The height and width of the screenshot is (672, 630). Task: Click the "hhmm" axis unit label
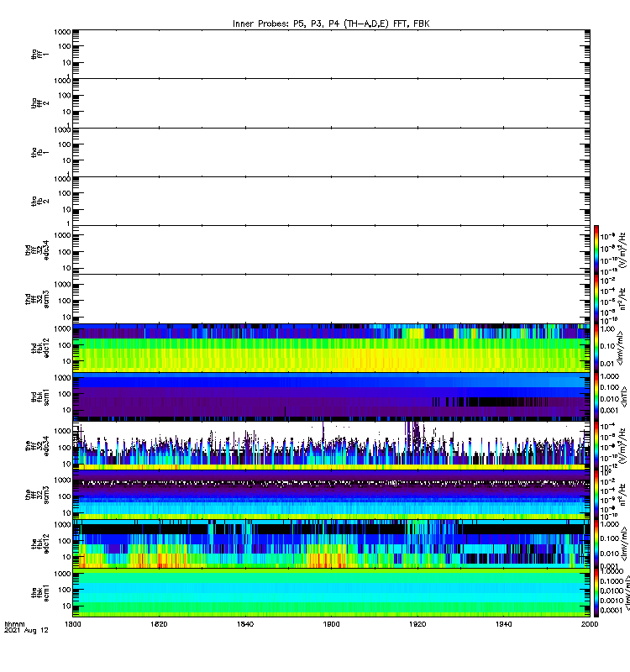(x=14, y=624)
